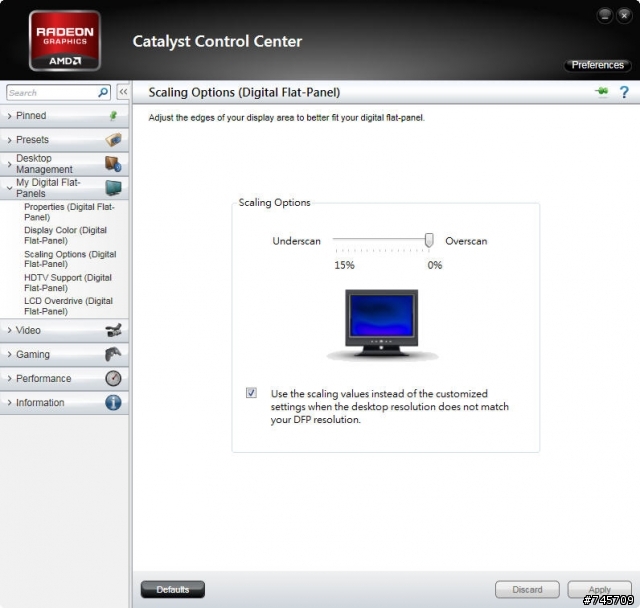Screen dimensions: 640x608
Task: Click the Discard button
Action: pos(527,589)
